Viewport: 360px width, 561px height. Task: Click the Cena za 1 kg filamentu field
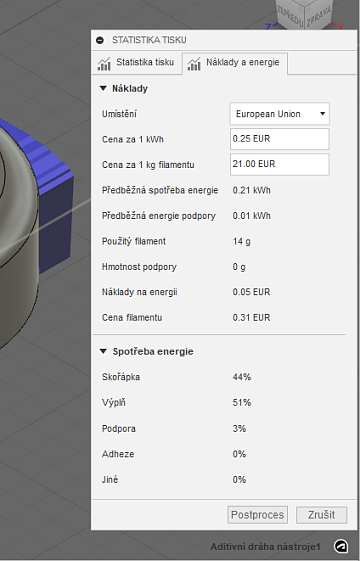(x=279, y=164)
